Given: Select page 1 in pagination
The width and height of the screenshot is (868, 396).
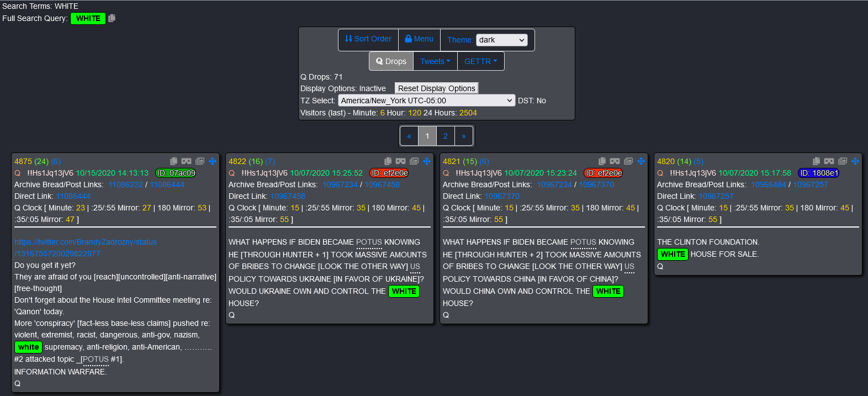Looking at the screenshot, I should coord(427,136).
